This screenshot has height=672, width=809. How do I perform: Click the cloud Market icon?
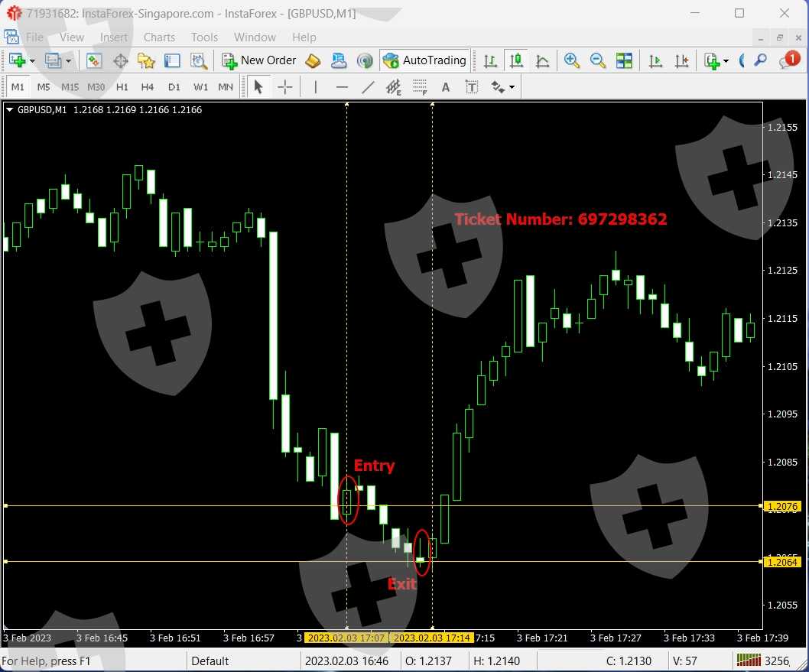click(339, 61)
